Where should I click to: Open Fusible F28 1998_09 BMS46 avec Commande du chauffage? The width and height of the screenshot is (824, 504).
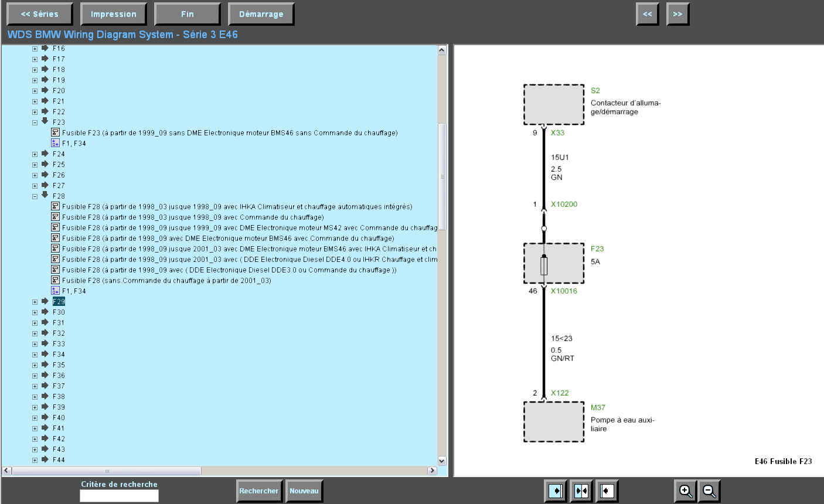pos(228,239)
